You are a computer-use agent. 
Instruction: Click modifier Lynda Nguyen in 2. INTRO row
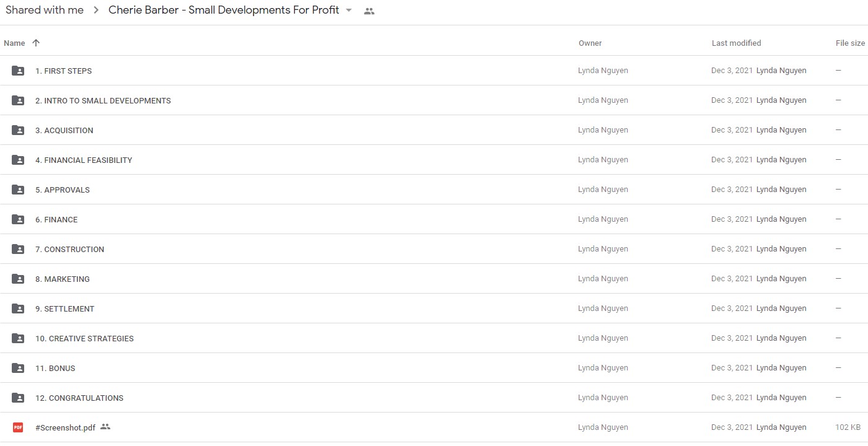click(781, 100)
